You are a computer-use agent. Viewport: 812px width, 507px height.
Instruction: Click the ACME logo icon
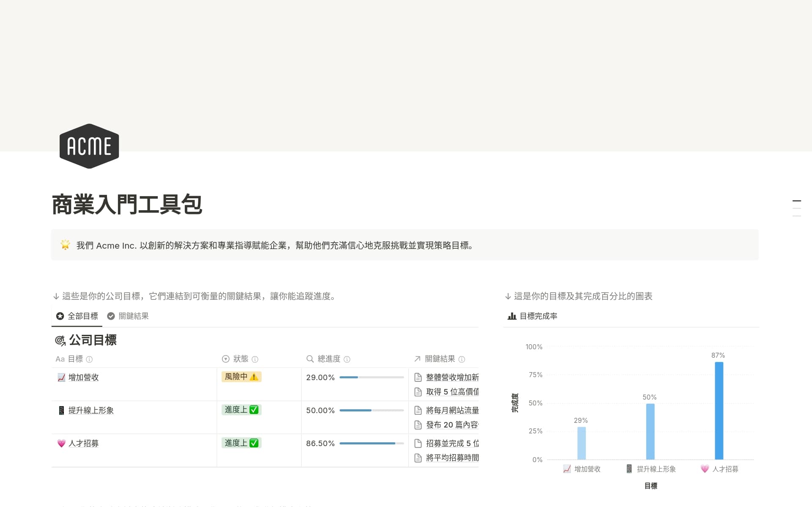point(89,146)
